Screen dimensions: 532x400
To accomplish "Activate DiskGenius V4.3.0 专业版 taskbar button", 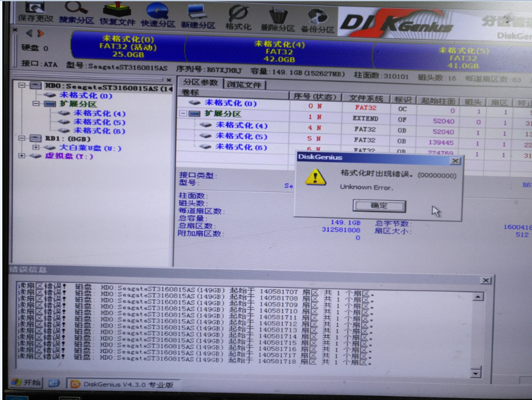I will click(123, 385).
